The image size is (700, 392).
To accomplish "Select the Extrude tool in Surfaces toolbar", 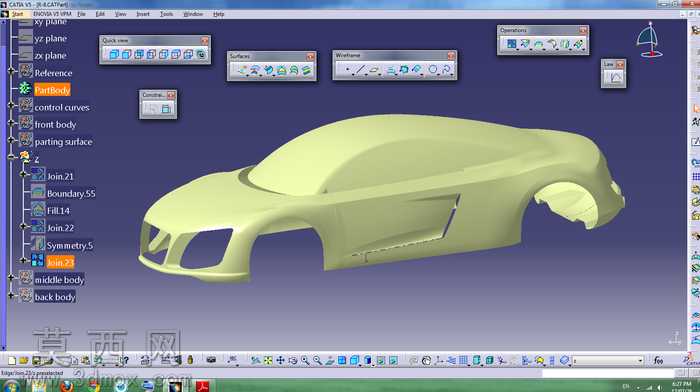I will point(242,70).
